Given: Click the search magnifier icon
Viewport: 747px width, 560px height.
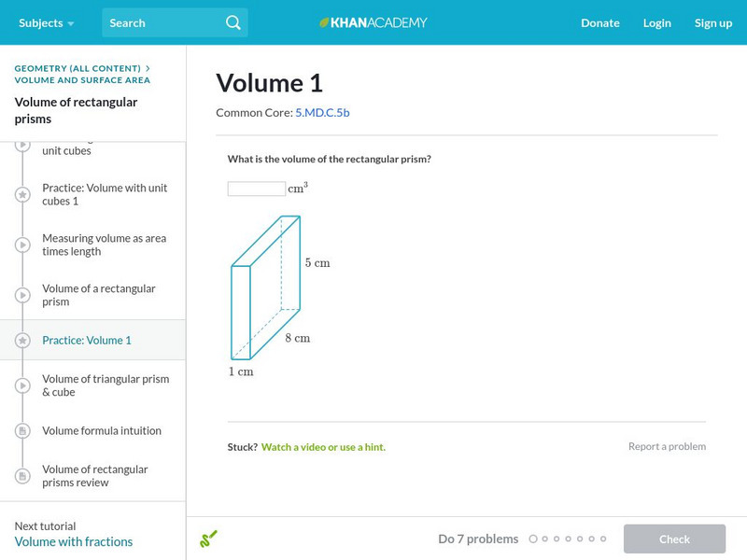Looking at the screenshot, I should 233,22.
